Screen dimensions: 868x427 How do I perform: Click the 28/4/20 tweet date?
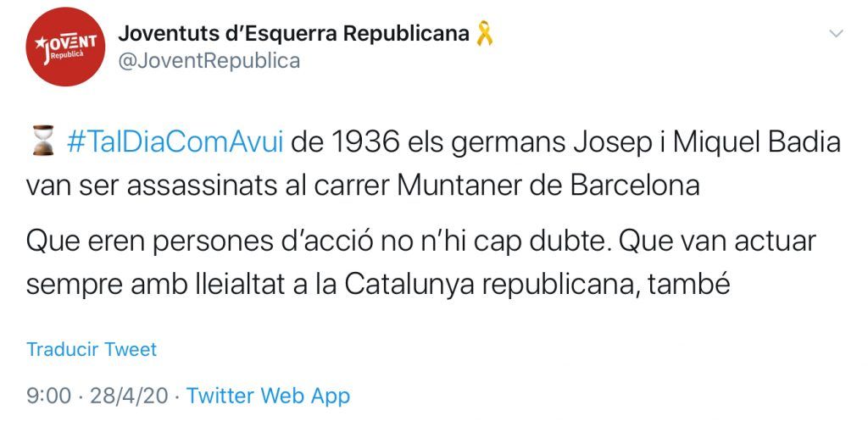[136, 395]
